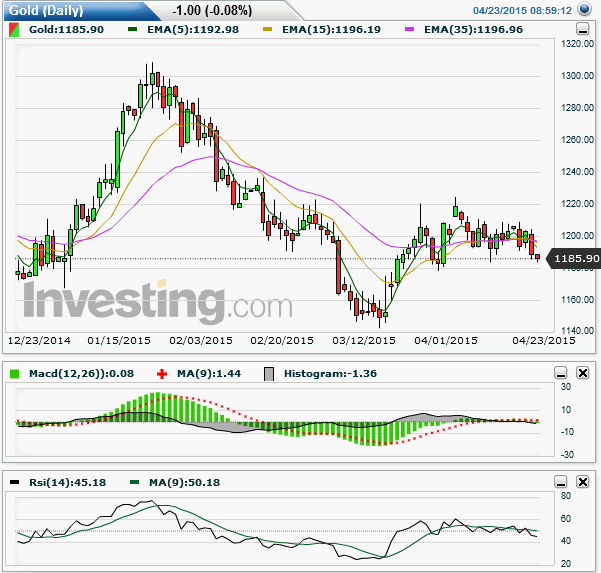
Task: Click the 03/12/2015 date axis label
Action: click(364, 340)
